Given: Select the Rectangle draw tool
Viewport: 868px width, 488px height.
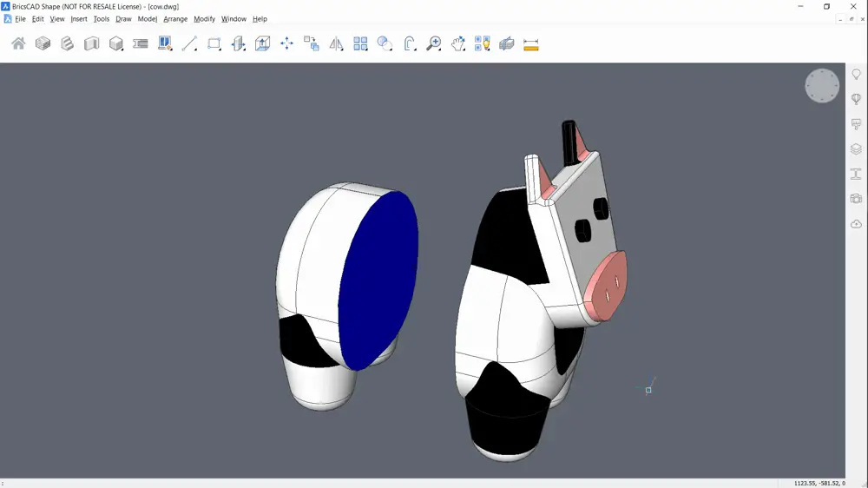Looking at the screenshot, I should (x=214, y=43).
